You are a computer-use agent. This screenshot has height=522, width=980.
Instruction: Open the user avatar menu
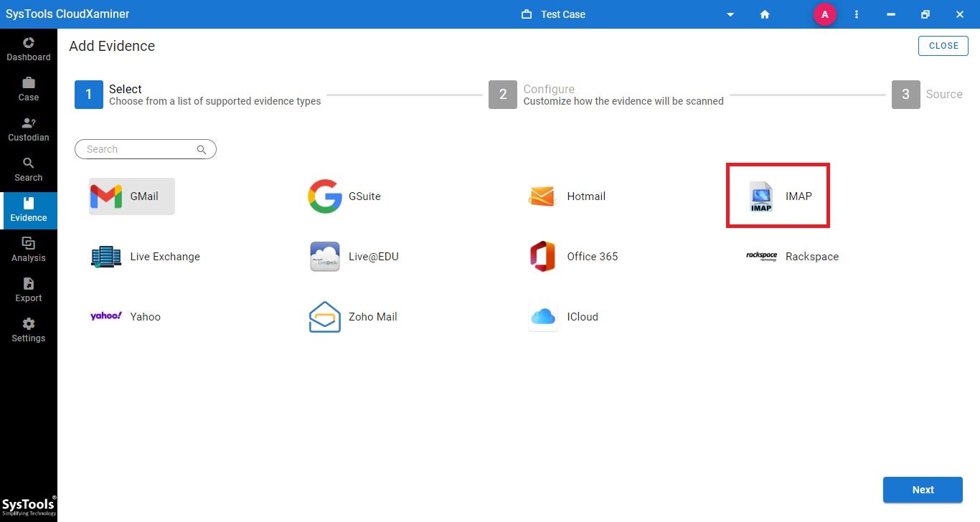(825, 14)
